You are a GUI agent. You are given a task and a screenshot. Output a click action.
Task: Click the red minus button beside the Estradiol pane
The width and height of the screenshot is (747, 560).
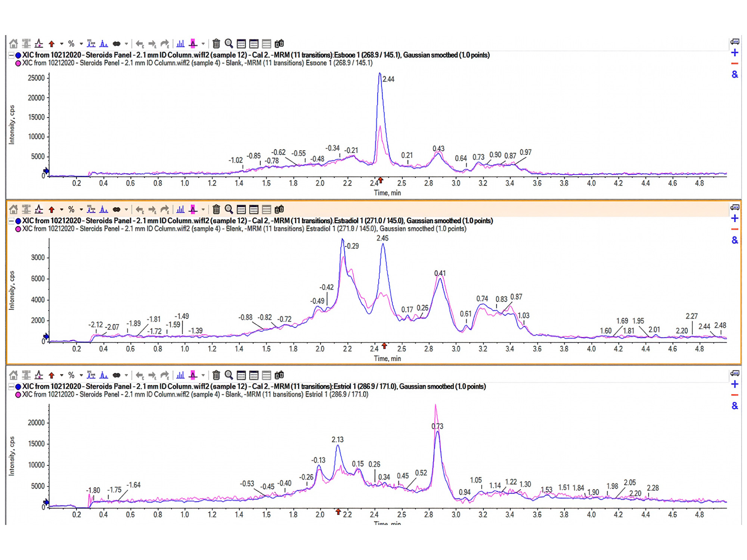coord(735,229)
